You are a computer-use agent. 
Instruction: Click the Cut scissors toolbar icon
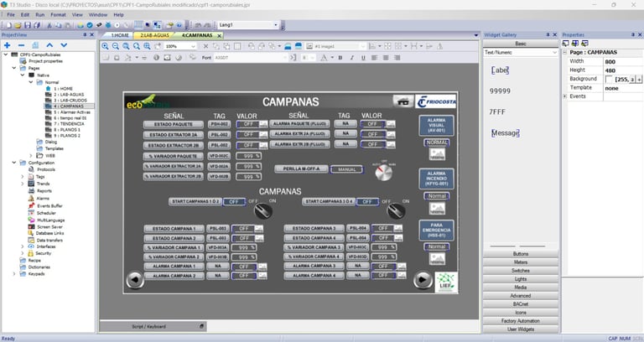click(49, 25)
